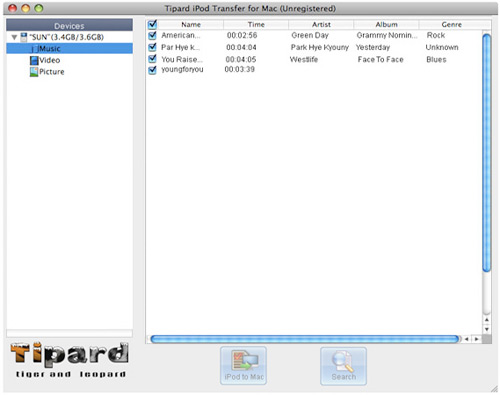Uncheck the You Raise... song checkbox
The image size is (500, 395).
(152, 59)
